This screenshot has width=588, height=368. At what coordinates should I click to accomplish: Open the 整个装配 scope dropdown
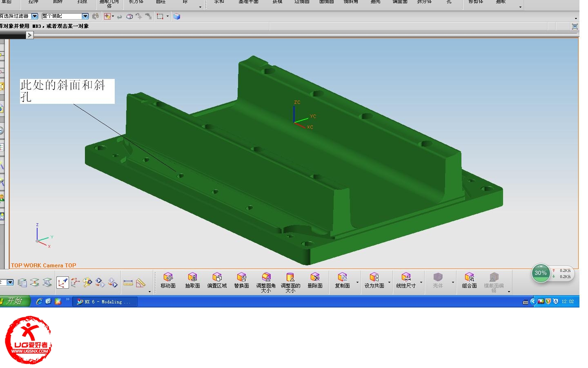(85, 16)
